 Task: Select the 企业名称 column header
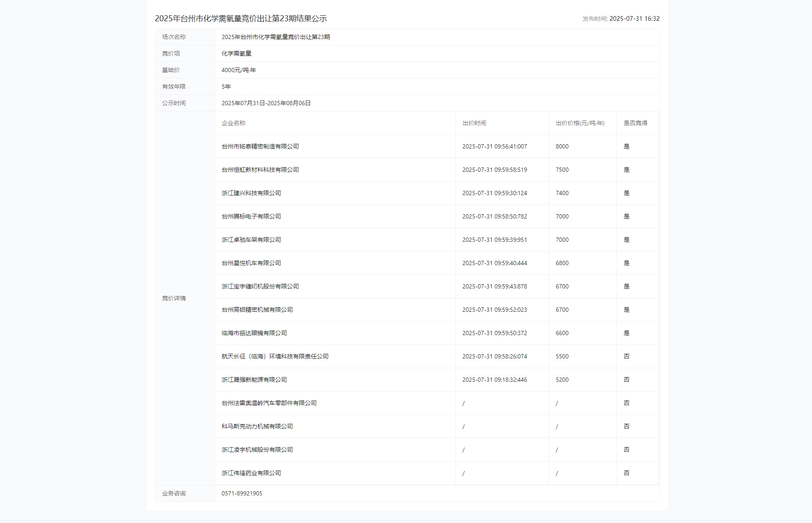pos(233,123)
